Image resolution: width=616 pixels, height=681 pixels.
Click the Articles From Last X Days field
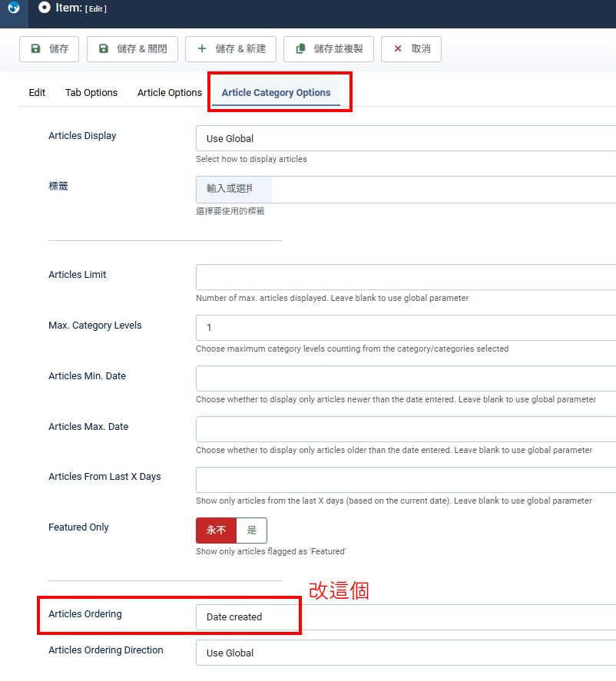point(406,480)
